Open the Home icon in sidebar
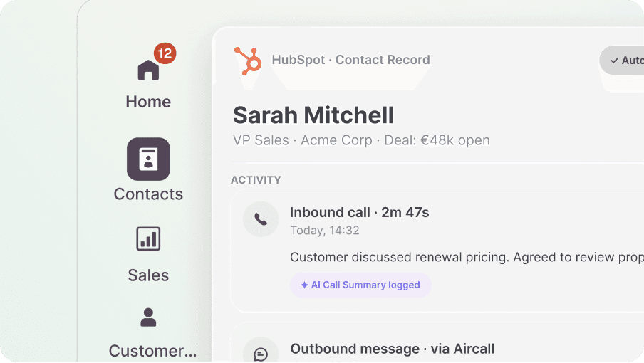The image size is (644, 363). coord(148,70)
